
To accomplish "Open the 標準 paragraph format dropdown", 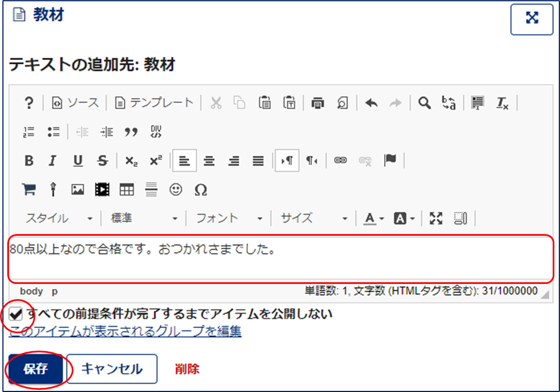I will tap(144, 218).
